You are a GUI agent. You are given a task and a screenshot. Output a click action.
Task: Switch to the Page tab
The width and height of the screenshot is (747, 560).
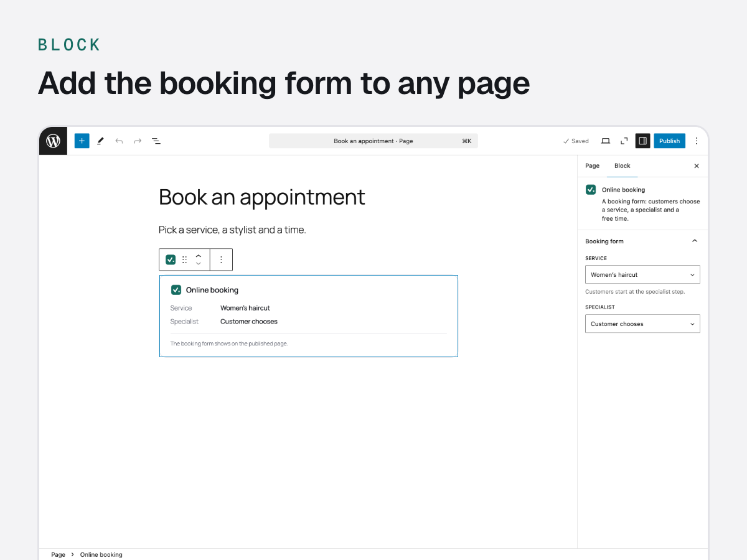coord(593,166)
